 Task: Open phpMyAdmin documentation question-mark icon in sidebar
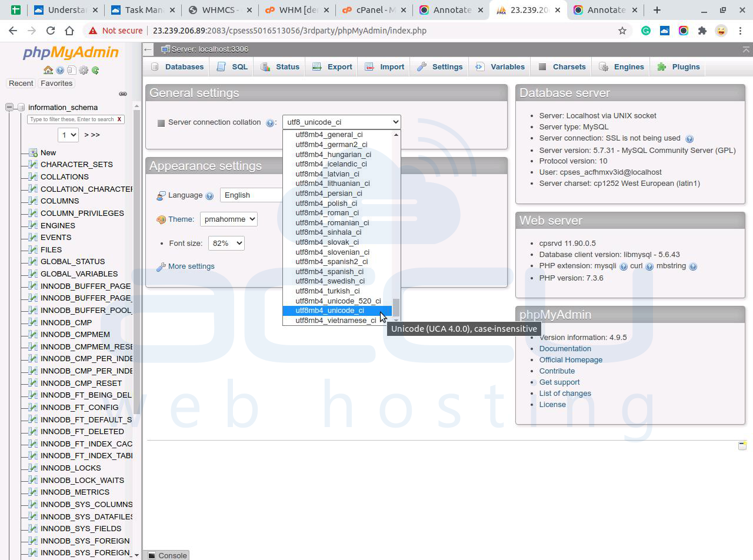(x=60, y=70)
